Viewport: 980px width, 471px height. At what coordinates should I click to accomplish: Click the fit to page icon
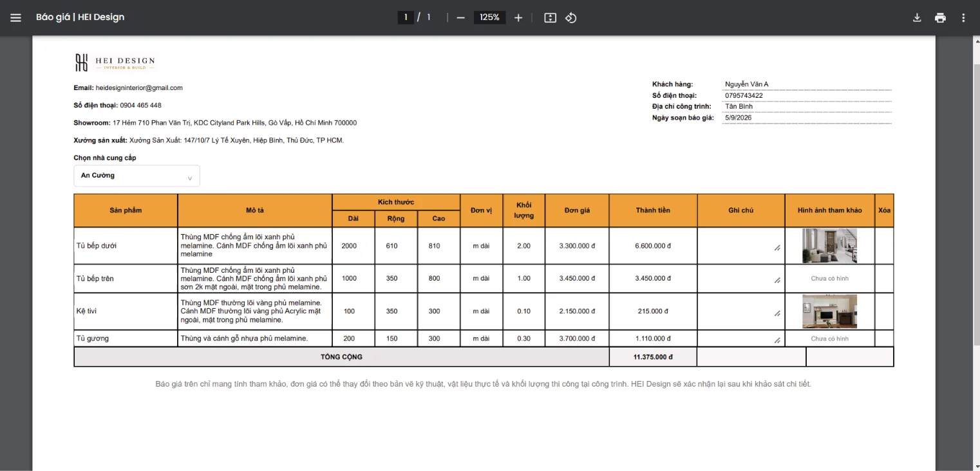[550, 17]
